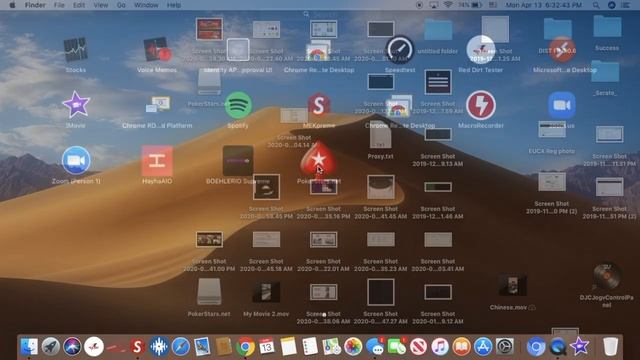The image size is (640, 360).
Task: Open the MacroRecorder app
Action: click(x=481, y=105)
